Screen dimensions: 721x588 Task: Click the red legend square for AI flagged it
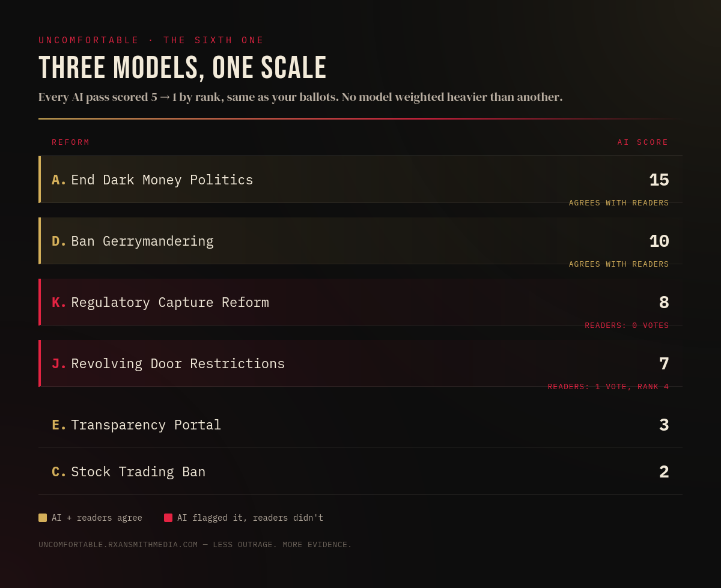pos(168,518)
